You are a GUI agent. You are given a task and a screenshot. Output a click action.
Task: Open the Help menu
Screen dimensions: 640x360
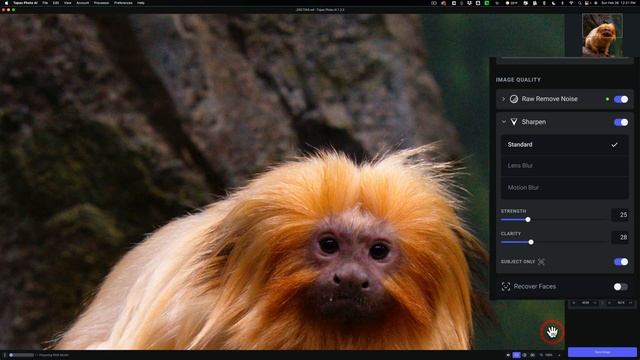pos(141,3)
